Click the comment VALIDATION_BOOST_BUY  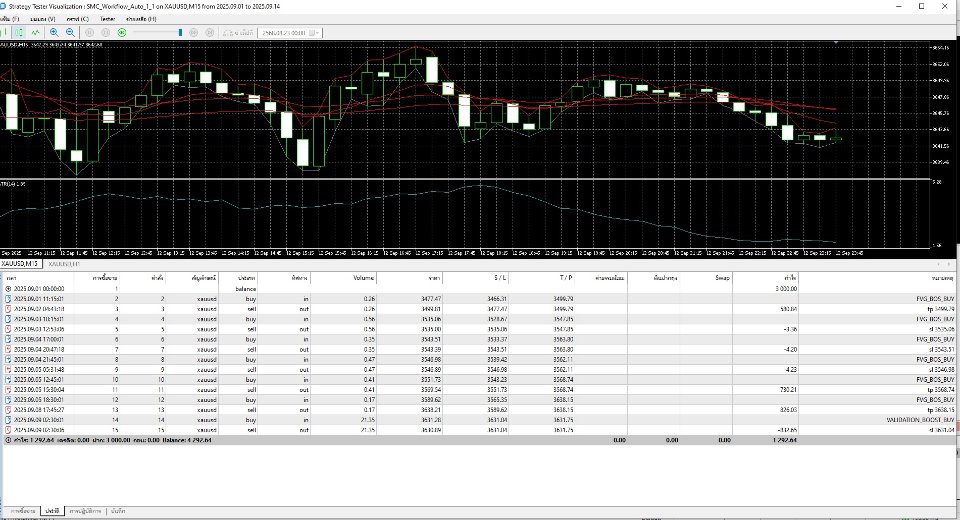tap(920, 420)
